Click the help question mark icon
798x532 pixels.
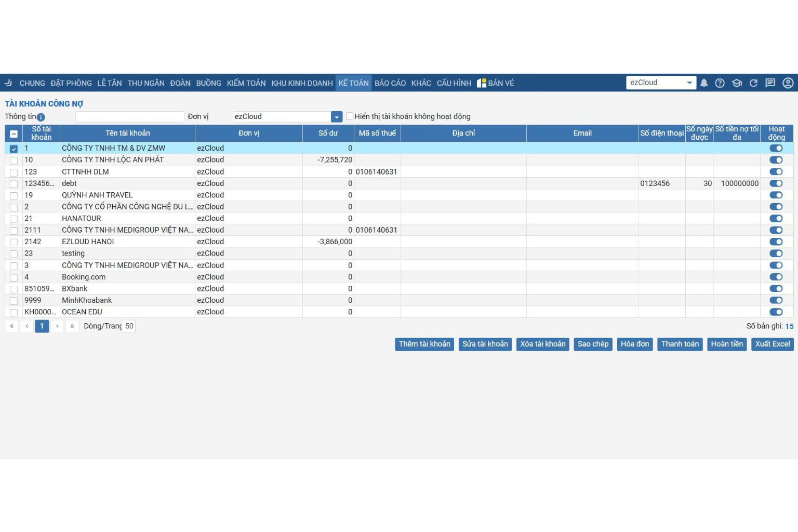pos(720,83)
